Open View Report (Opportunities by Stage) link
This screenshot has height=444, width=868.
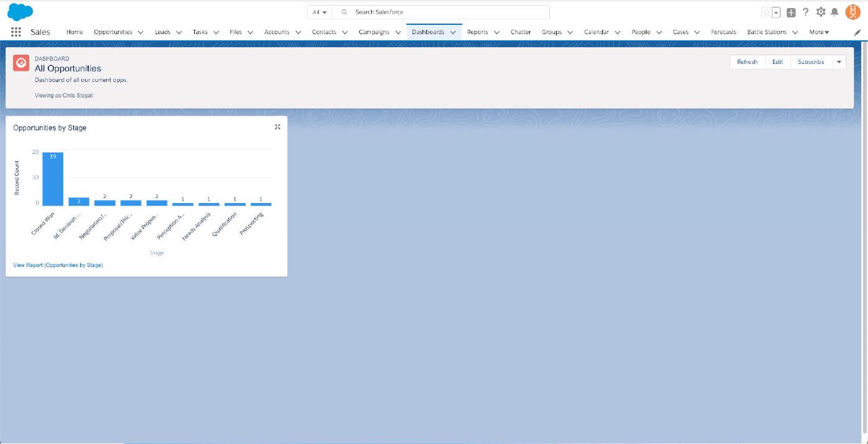[58, 265]
